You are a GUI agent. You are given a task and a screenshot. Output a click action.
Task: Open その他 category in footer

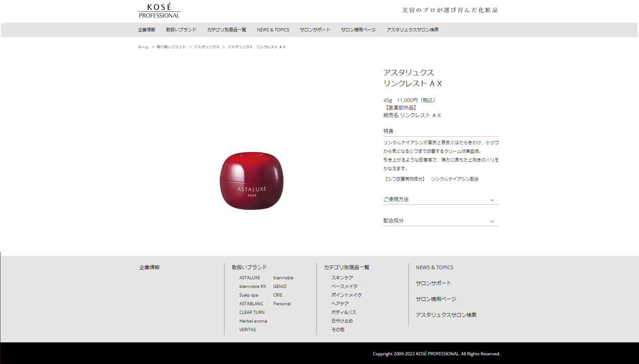point(338,330)
